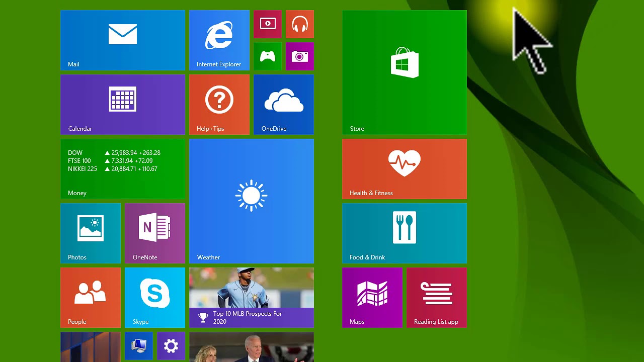Launch the OneNote tile
Screen dimensions: 644x362
[155, 233]
